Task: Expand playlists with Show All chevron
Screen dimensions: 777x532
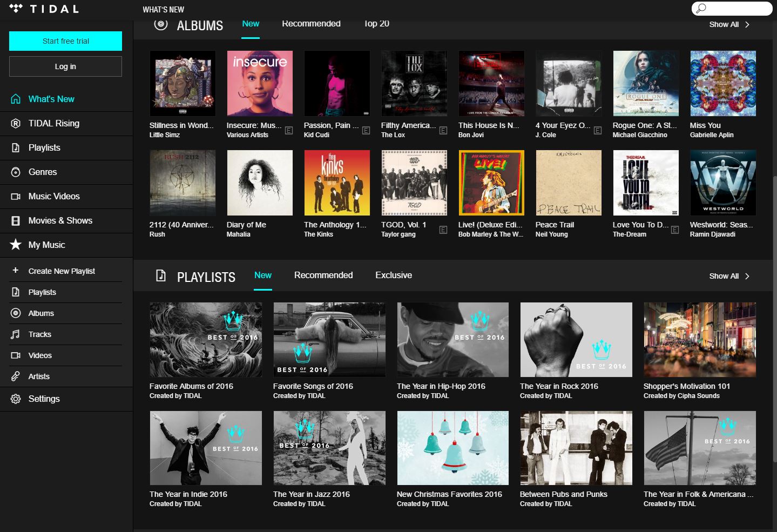Action: tap(747, 277)
